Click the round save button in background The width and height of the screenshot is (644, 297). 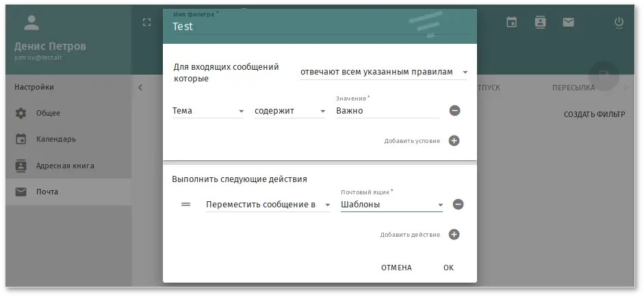[x=604, y=77]
